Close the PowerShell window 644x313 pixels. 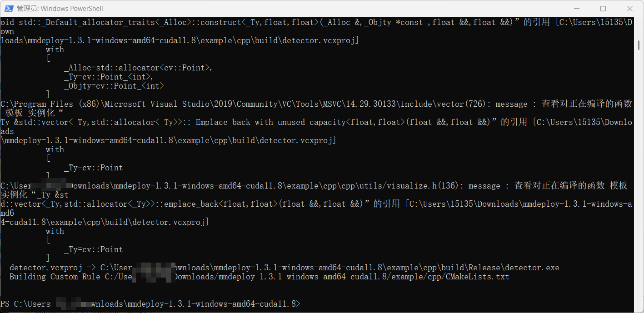[x=630, y=8]
